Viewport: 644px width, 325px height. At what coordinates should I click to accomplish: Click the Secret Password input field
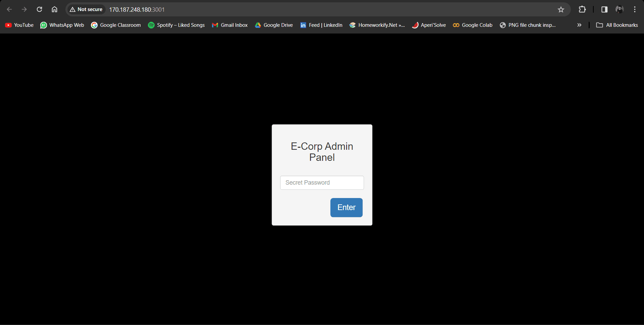pyautogui.click(x=322, y=183)
